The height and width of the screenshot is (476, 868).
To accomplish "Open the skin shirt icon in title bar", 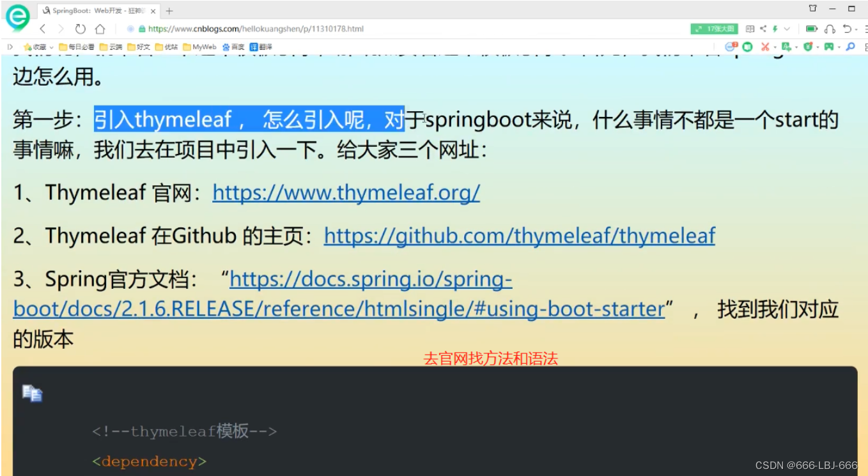I will tap(812, 8).
